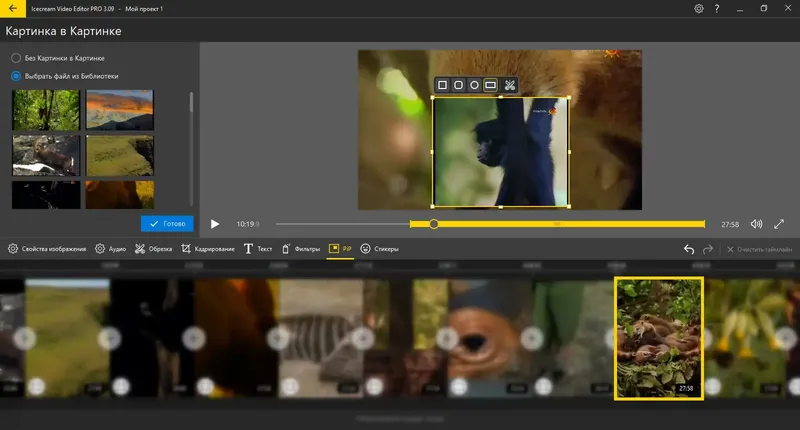The image size is (800, 430).
Task: Open the Фильтры tool
Action: pyautogui.click(x=301, y=249)
